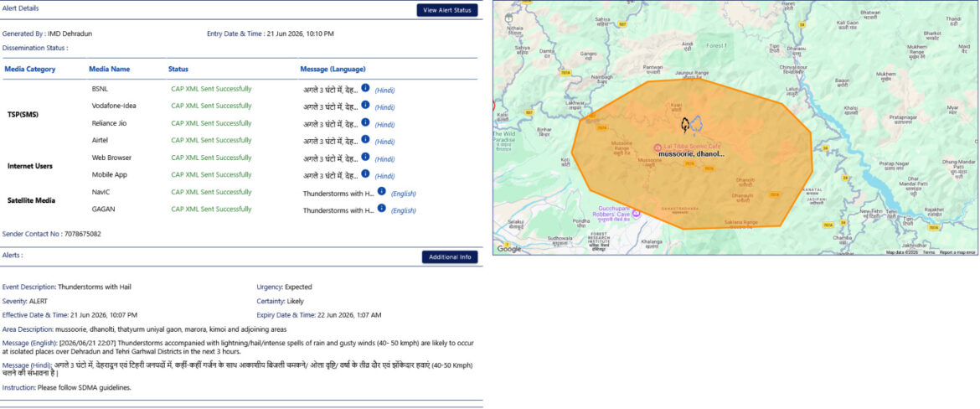Click the BSNL media name
The image size is (980, 409).
(x=100, y=89)
